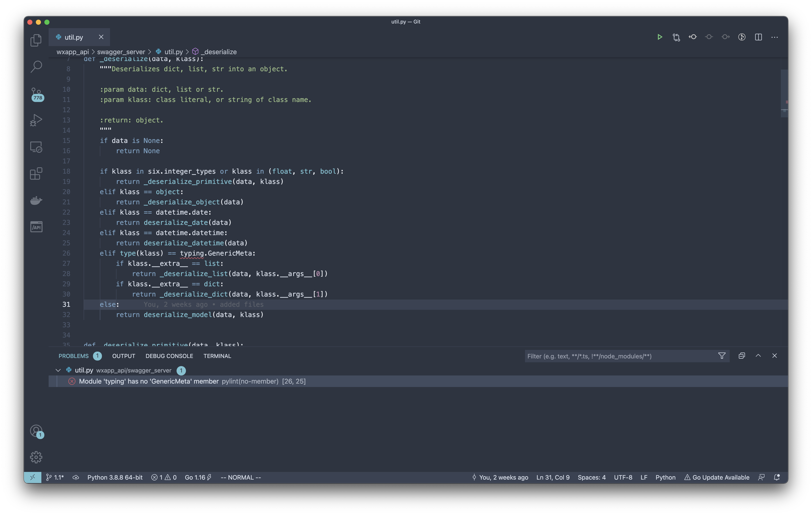Switch to the TERMINAL panel tab
Image resolution: width=812 pixels, height=515 pixels.
[x=217, y=356]
